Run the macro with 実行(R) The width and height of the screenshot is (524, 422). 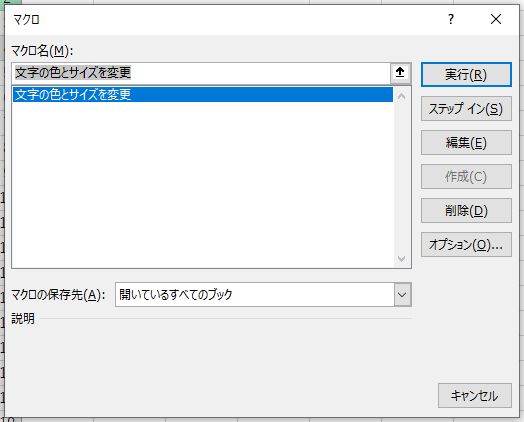coord(466,75)
